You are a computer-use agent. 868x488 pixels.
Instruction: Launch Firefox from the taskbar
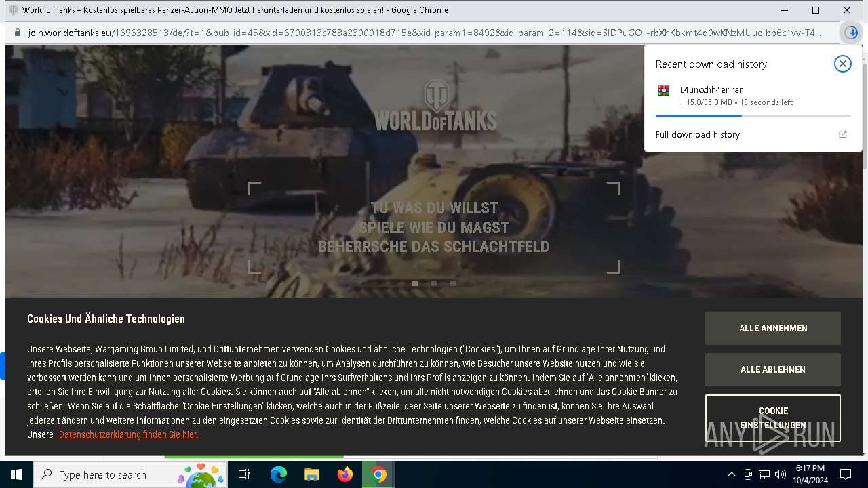coord(344,474)
